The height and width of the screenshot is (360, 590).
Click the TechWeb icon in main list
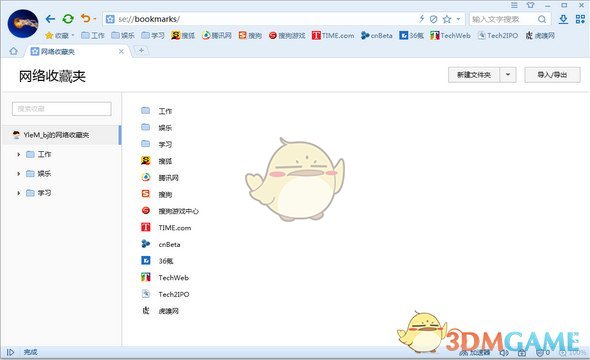coord(146,277)
